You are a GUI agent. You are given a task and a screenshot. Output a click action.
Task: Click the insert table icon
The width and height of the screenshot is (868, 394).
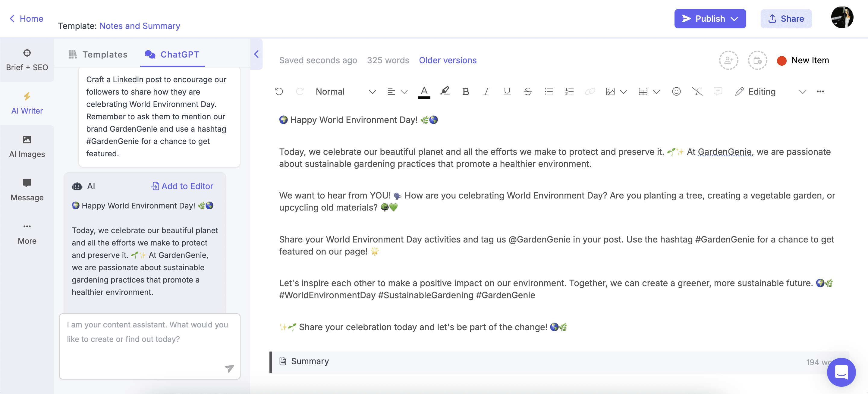click(x=643, y=92)
